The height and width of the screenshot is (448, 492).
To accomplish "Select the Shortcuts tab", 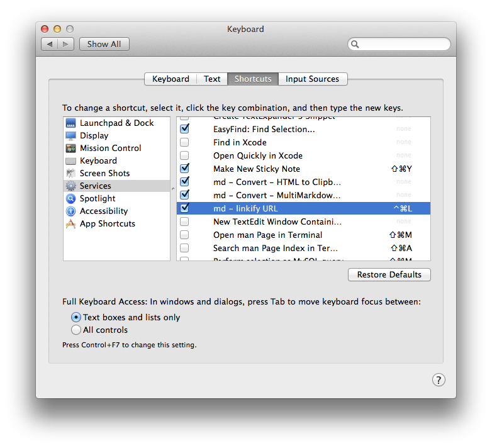I will click(x=253, y=79).
